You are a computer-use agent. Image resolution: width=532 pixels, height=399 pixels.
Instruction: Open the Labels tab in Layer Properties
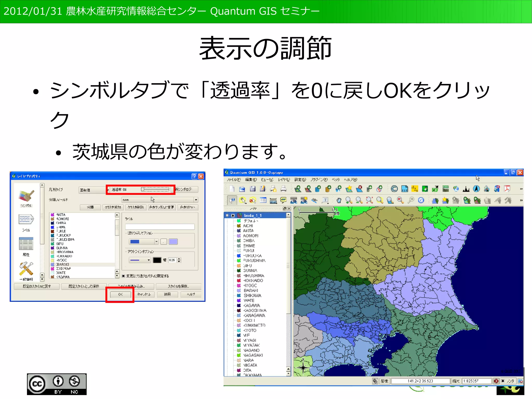[26, 223]
